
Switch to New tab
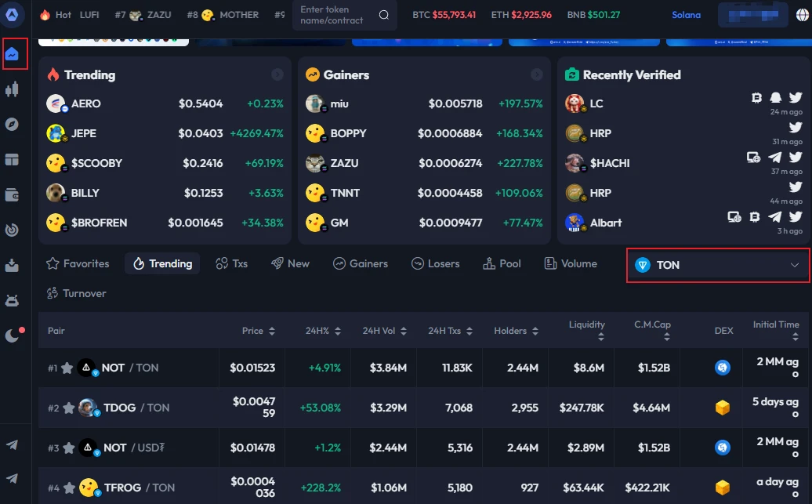coord(290,263)
